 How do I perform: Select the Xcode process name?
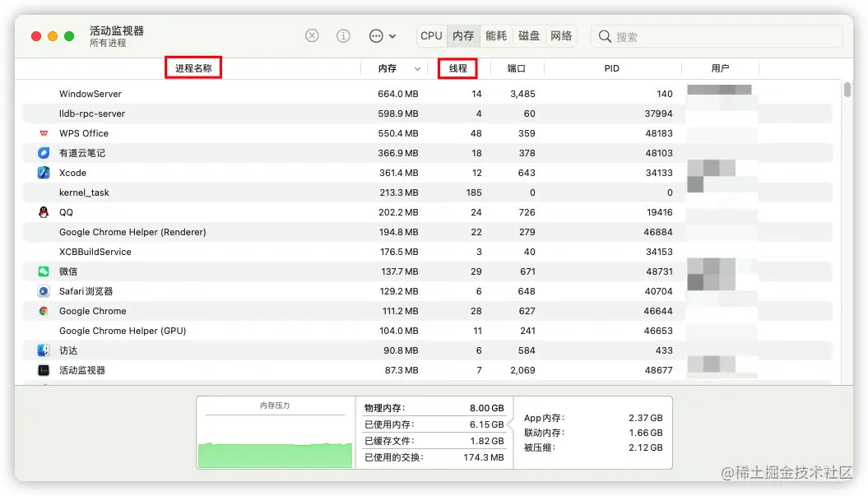pyautogui.click(x=72, y=173)
